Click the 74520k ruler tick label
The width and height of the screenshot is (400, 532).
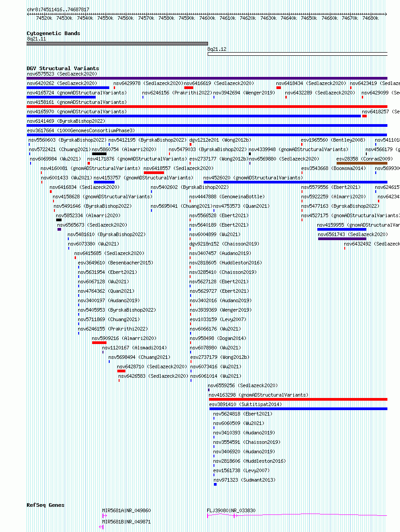point(44,18)
